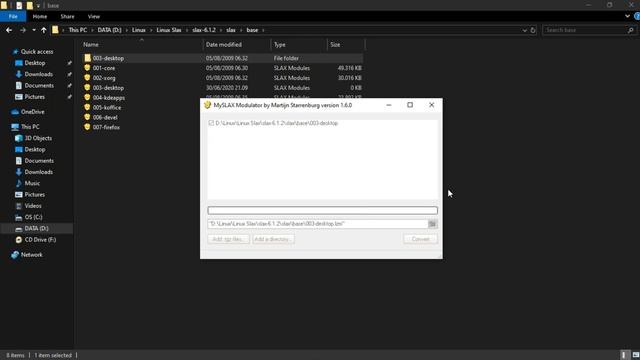This screenshot has height=360, width=640.
Task: Select the 005-koffice module
Action: click(107, 107)
